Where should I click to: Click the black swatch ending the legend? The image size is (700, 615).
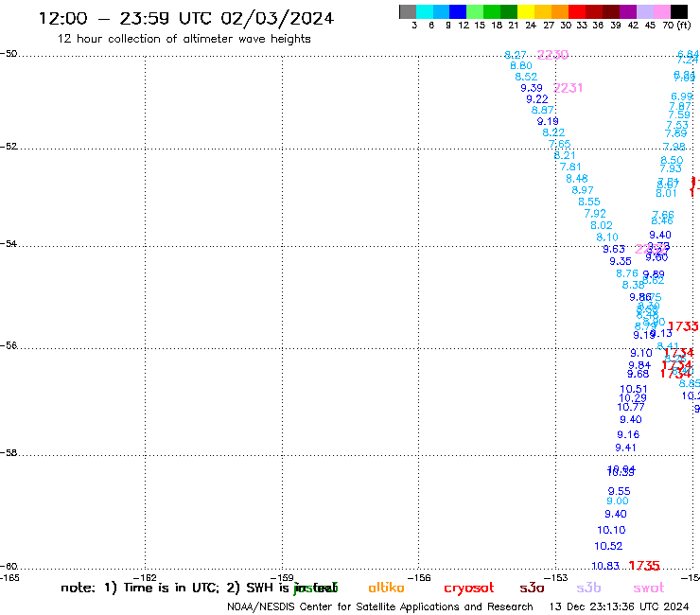(x=679, y=12)
